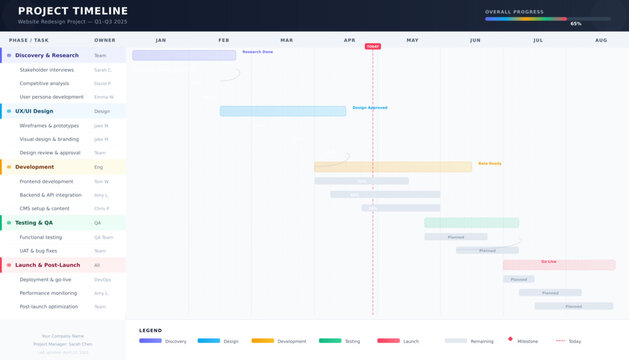
Task: Click the Competitive analysis task
Action: [44, 83]
